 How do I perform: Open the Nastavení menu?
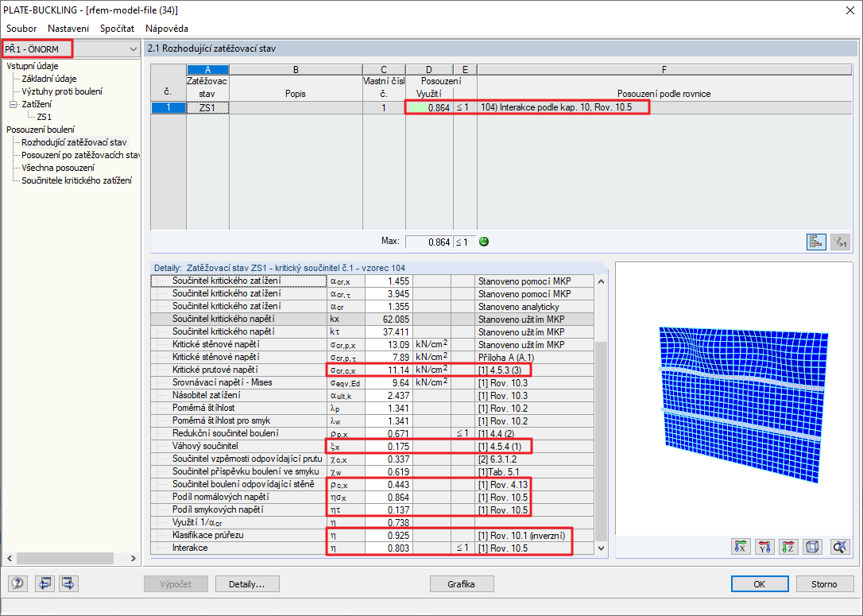click(68, 28)
